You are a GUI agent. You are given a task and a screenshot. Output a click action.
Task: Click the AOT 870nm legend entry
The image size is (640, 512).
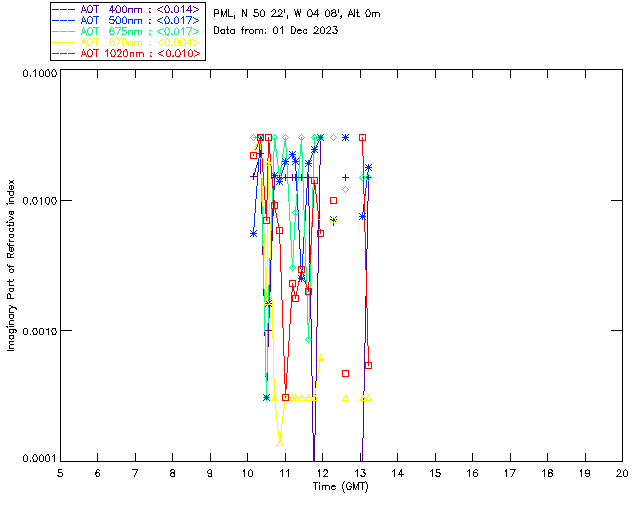pos(127,42)
